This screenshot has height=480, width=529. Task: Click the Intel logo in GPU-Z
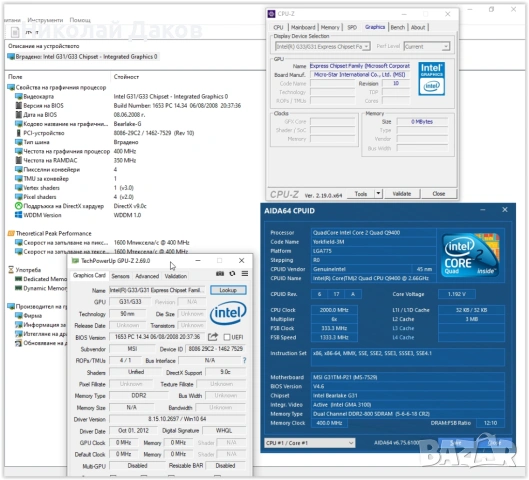click(x=228, y=313)
